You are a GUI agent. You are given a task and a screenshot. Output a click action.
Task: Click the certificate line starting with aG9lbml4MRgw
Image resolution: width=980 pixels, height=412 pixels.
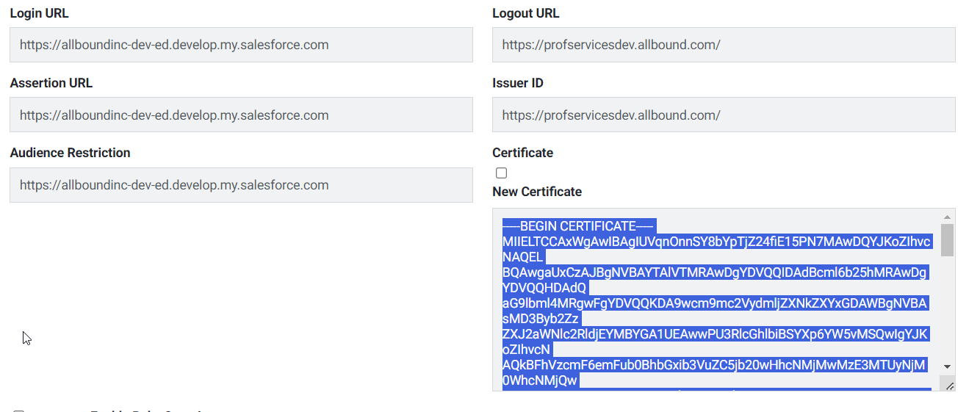tap(716, 303)
